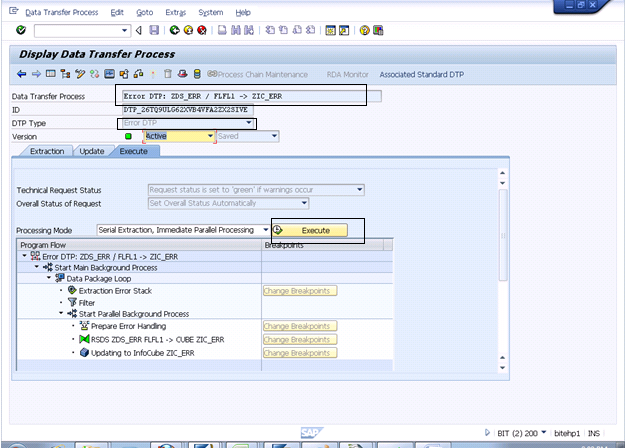Click the trash can Delete icon
The width and height of the screenshot is (627, 448).
click(168, 74)
